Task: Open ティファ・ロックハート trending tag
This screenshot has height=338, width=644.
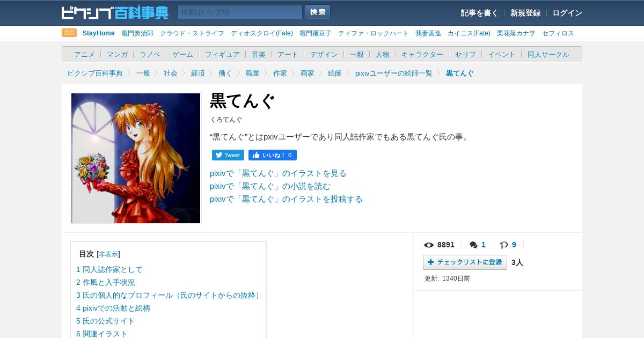Action: coord(374,33)
